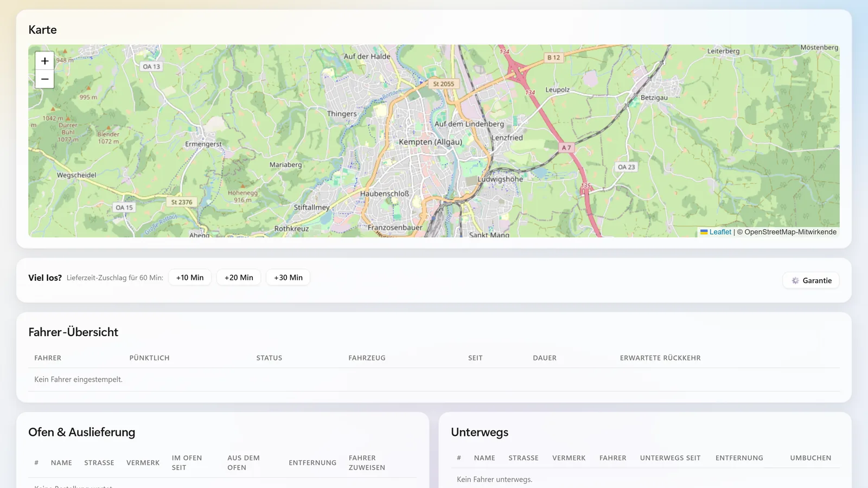Click the FAHRER ZUWEISEN column header
The height and width of the screenshot is (488, 868).
367,463
